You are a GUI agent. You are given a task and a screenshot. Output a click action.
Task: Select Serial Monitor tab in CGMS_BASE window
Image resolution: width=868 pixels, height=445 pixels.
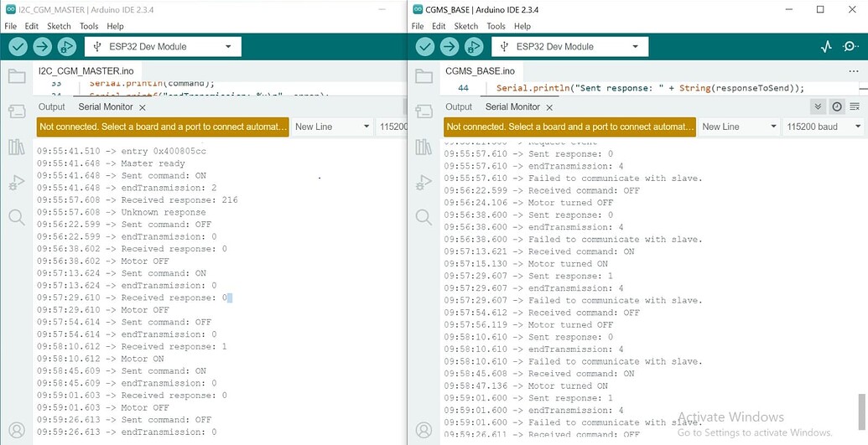click(512, 106)
